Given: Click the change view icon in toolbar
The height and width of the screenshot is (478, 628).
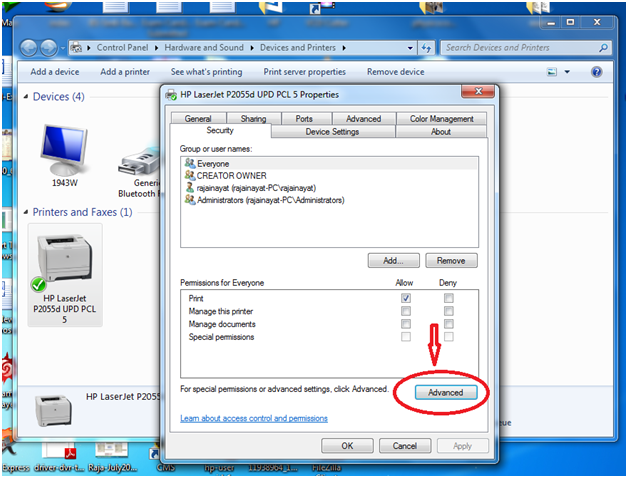Looking at the screenshot, I should click(552, 72).
